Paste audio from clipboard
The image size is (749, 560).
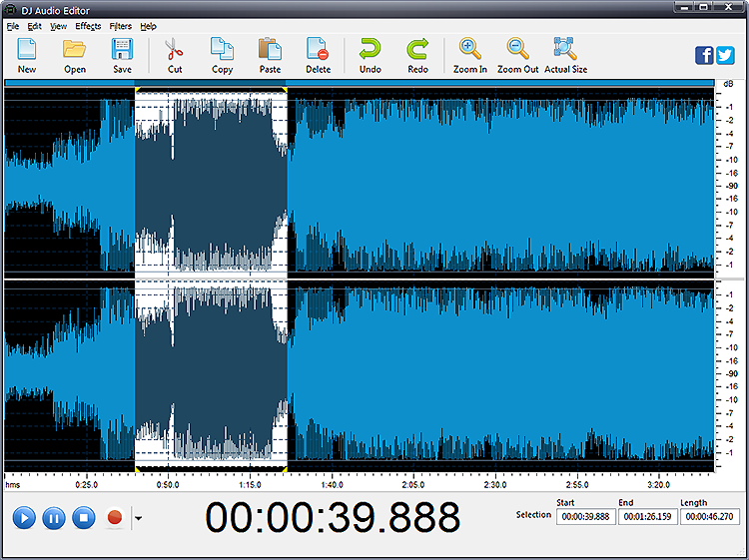tap(270, 56)
